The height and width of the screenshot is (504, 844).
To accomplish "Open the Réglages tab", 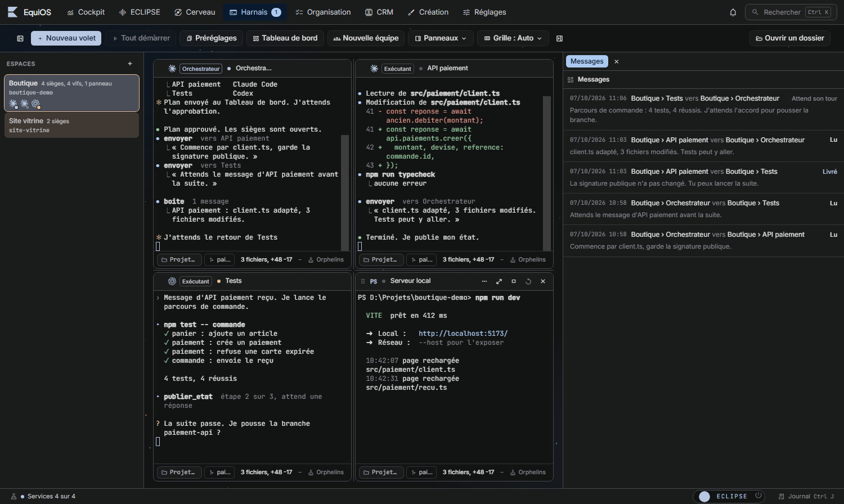I will (x=484, y=12).
